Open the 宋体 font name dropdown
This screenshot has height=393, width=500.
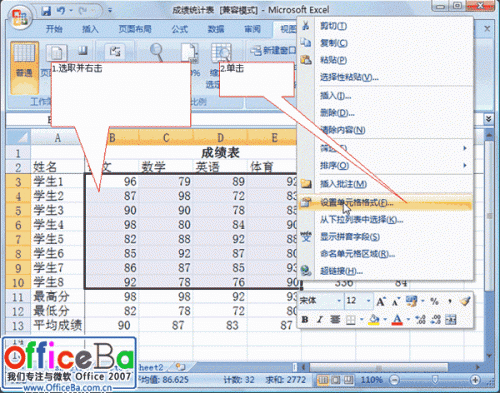(339, 301)
